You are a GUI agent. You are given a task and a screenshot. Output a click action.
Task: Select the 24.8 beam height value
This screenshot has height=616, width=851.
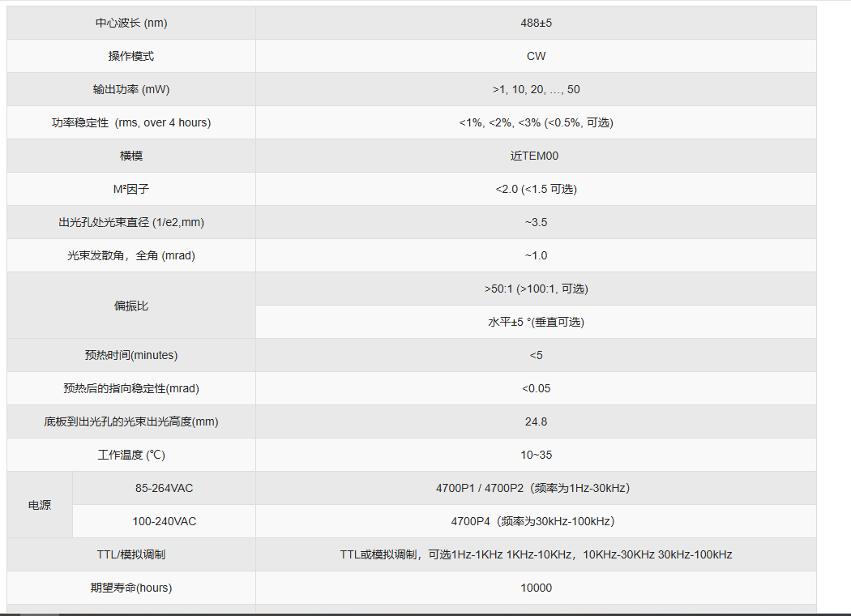(536, 421)
